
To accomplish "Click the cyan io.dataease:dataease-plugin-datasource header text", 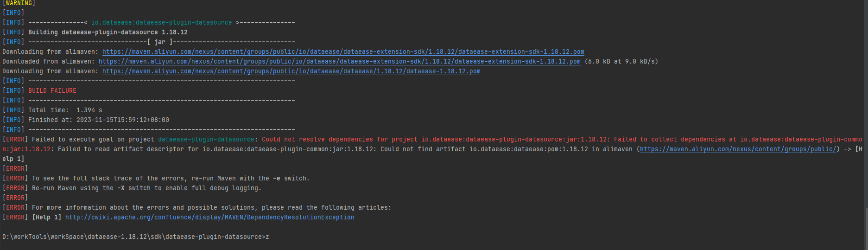I will point(161,22).
